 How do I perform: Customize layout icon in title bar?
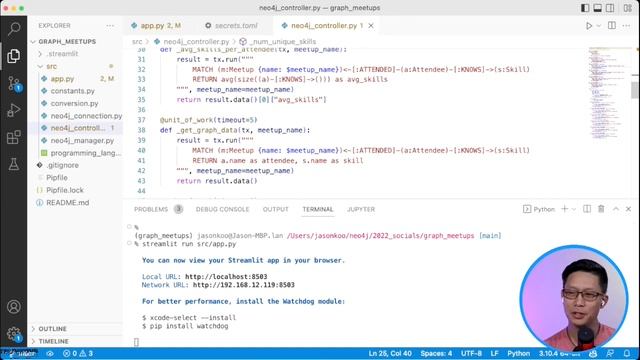click(x=628, y=8)
